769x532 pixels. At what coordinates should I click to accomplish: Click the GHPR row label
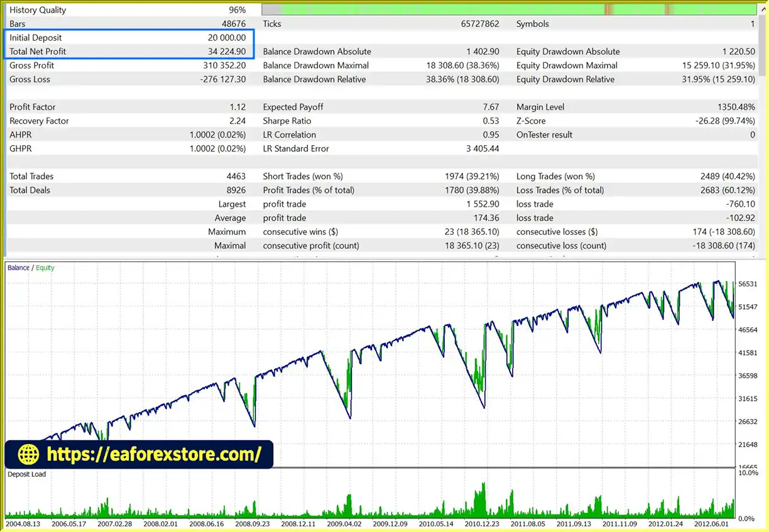click(21, 148)
